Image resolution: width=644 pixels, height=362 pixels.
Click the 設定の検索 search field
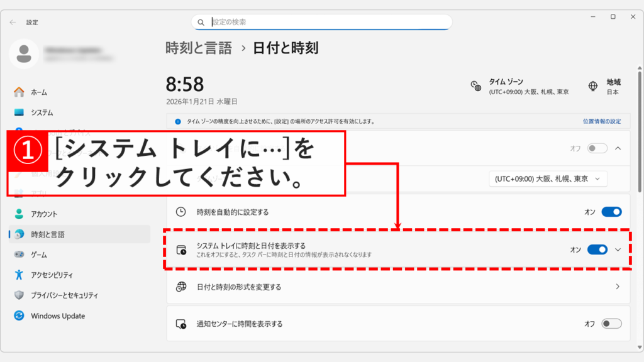point(321,21)
